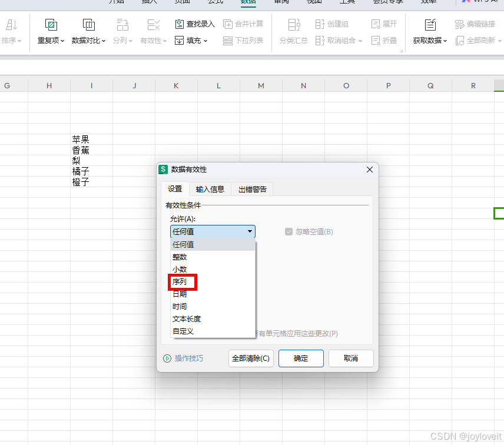Choose 时间 from the allow list
This screenshot has width=504, height=445.
tap(213, 307)
